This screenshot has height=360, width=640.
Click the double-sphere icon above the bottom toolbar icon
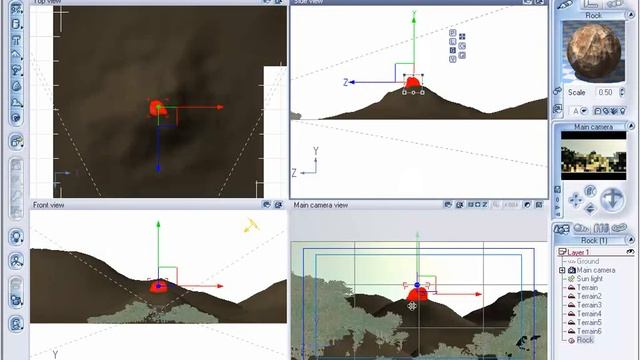click(16, 300)
